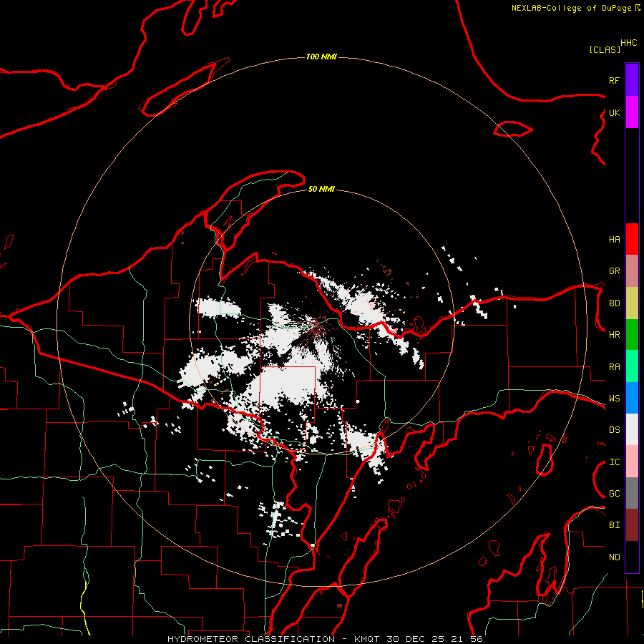644x644 pixels.
Task: Click the 'HR' legend label
Action: (x=614, y=335)
